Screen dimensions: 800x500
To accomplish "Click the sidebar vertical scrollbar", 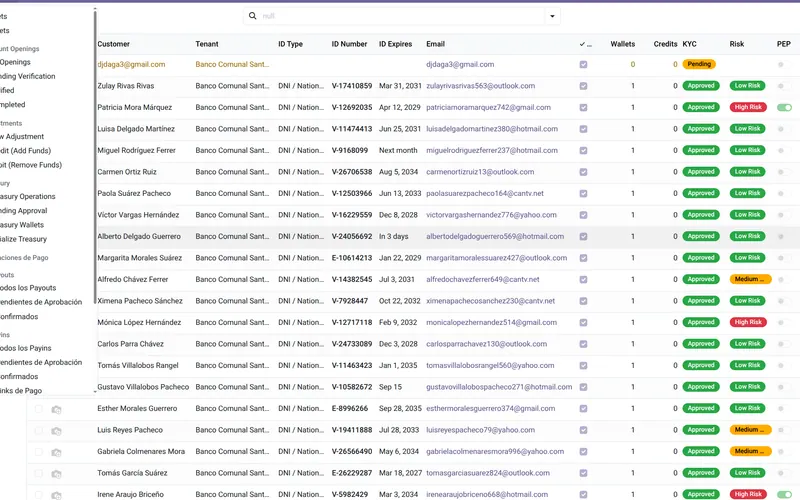I will pyautogui.click(x=95, y=156).
